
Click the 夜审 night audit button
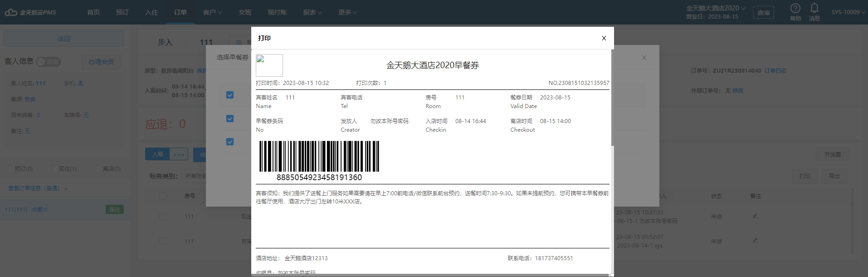coord(764,13)
